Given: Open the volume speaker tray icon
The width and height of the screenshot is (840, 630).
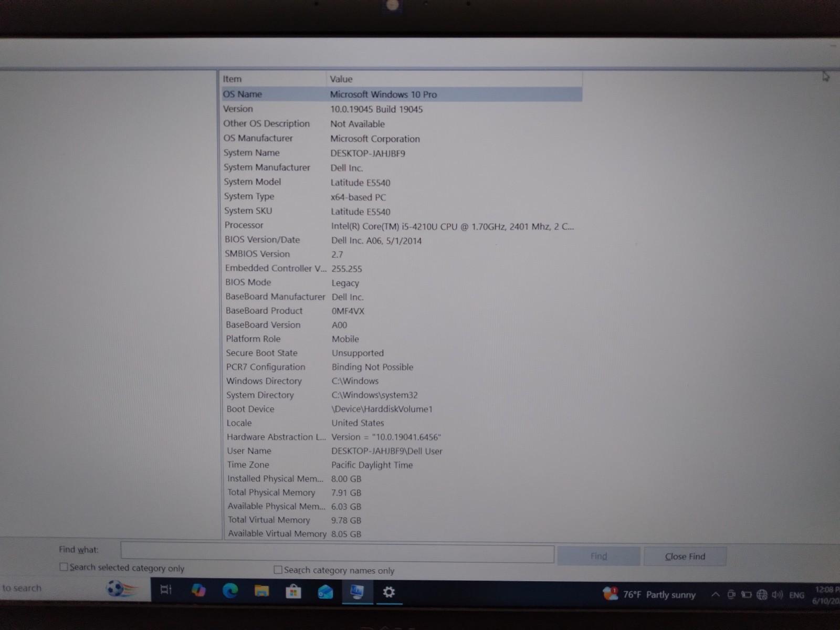Looking at the screenshot, I should point(777,595).
